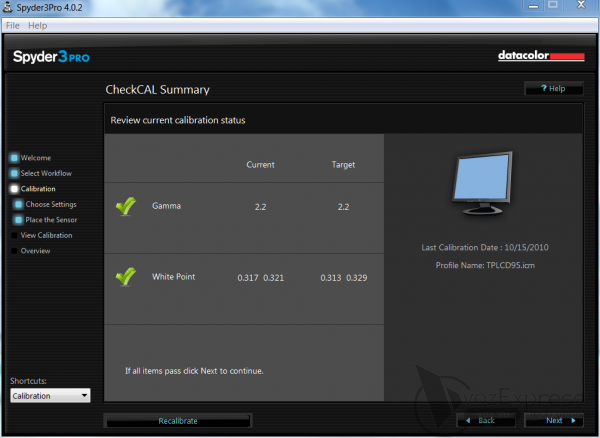
Task: Select the Overview step in the sidebar
Action: pos(35,251)
